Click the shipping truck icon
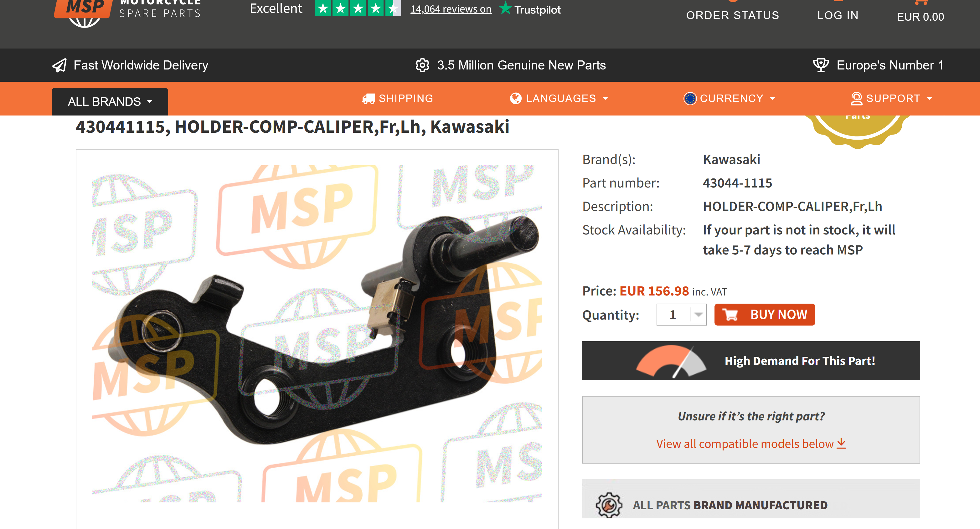The image size is (980, 529). pyautogui.click(x=368, y=99)
